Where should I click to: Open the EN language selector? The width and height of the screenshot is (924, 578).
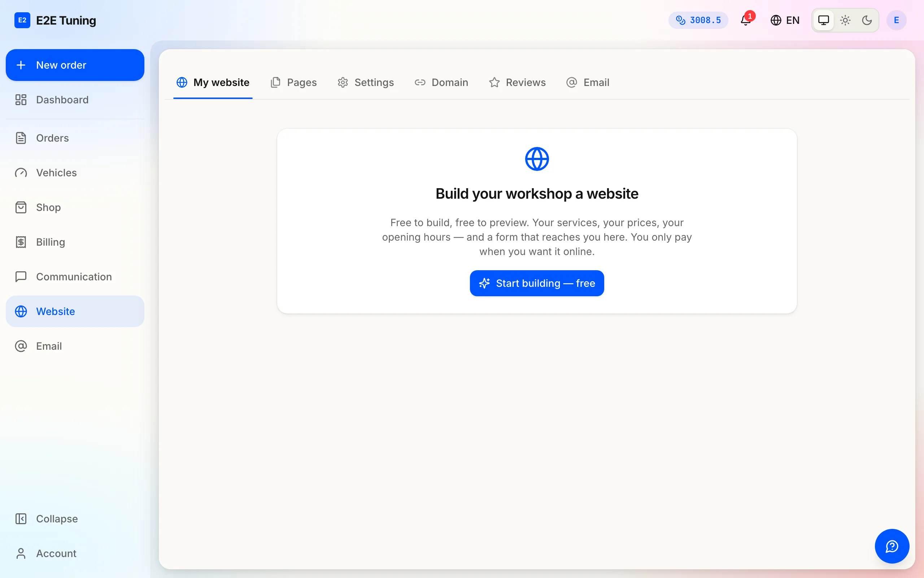pos(785,20)
